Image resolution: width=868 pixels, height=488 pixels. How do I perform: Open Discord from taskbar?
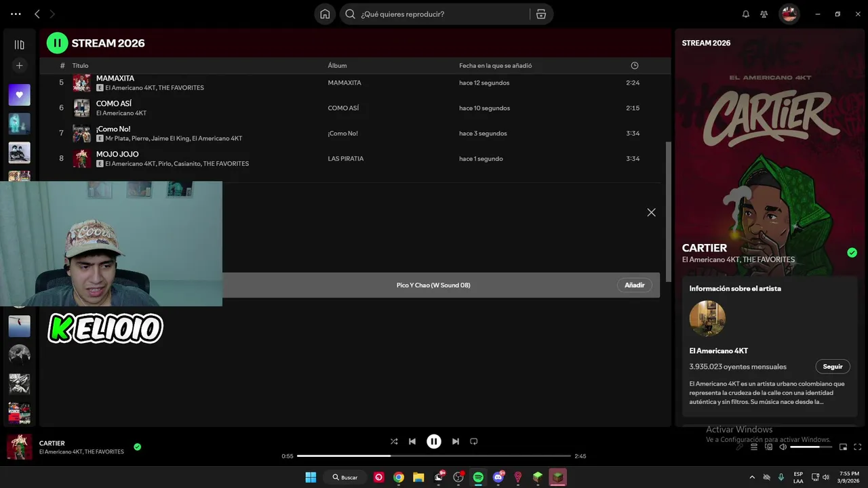498,477
